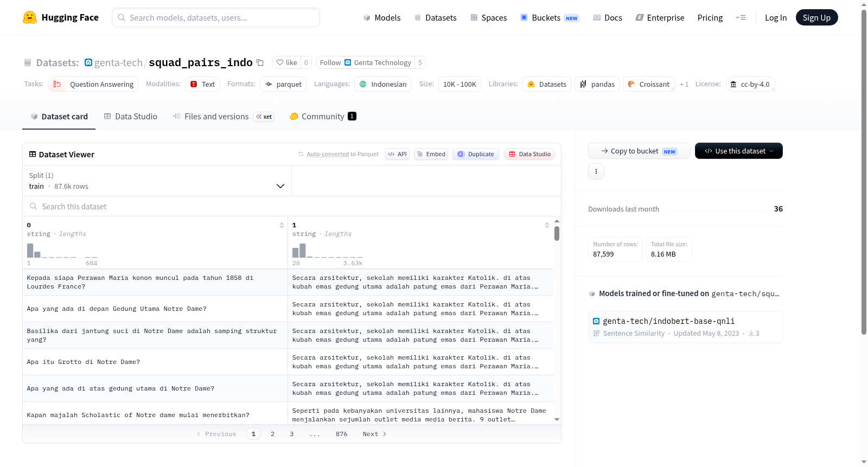Click the page vertical scrollbar thumb

point(864,172)
